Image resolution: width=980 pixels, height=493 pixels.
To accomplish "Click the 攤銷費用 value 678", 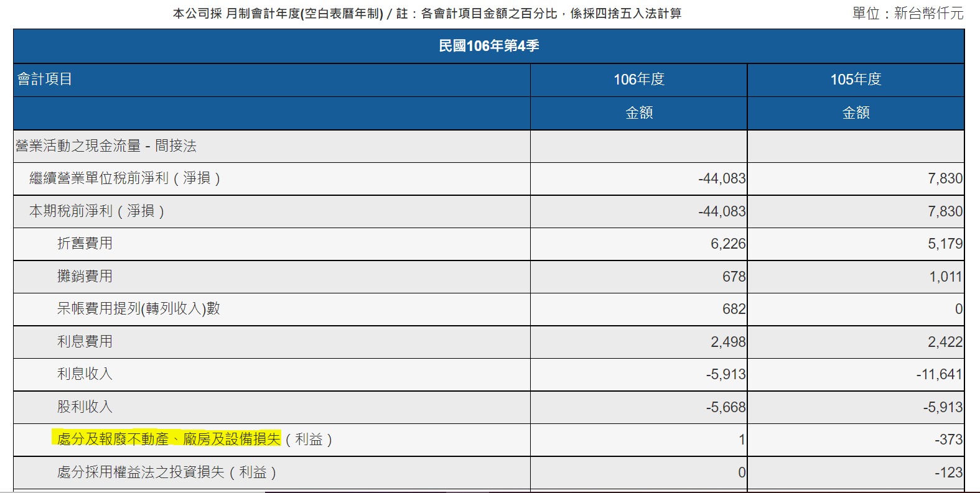I will coord(734,277).
